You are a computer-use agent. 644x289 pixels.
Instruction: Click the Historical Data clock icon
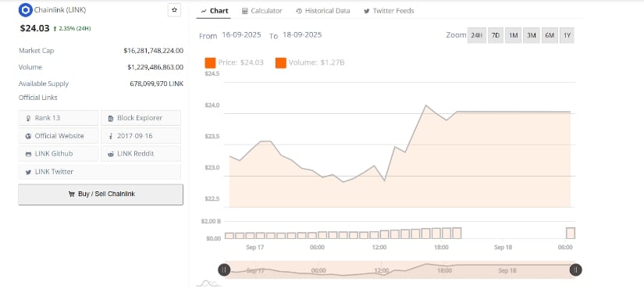pyautogui.click(x=299, y=11)
